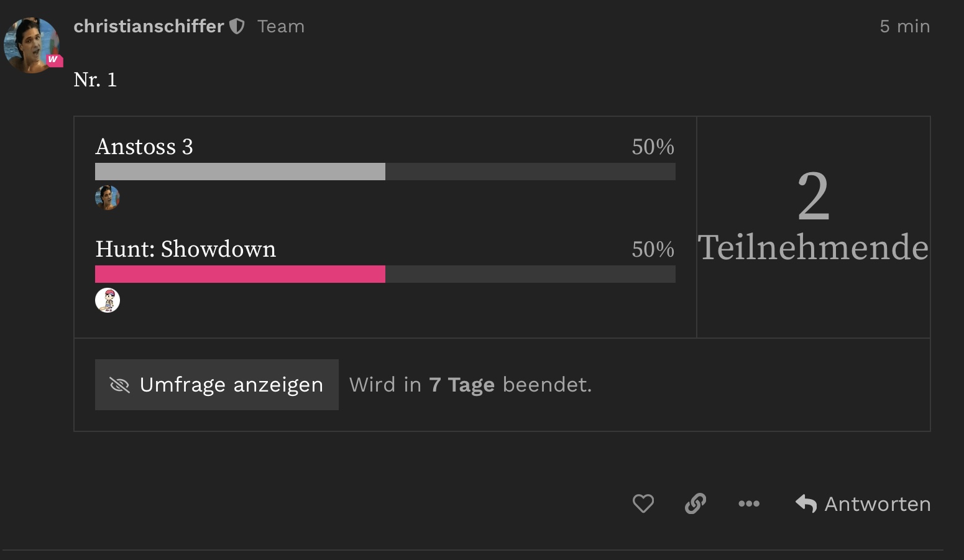Open more actions ellipsis menu

pos(748,503)
